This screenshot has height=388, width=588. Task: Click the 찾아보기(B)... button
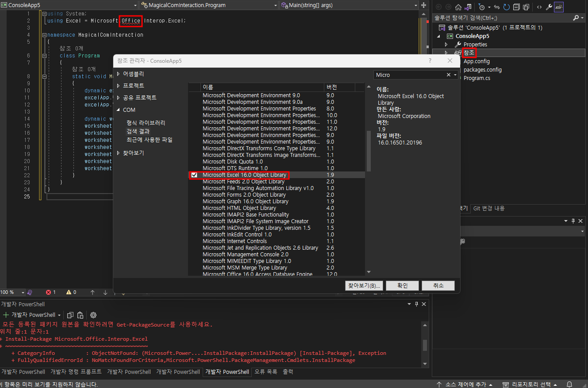[x=364, y=285]
